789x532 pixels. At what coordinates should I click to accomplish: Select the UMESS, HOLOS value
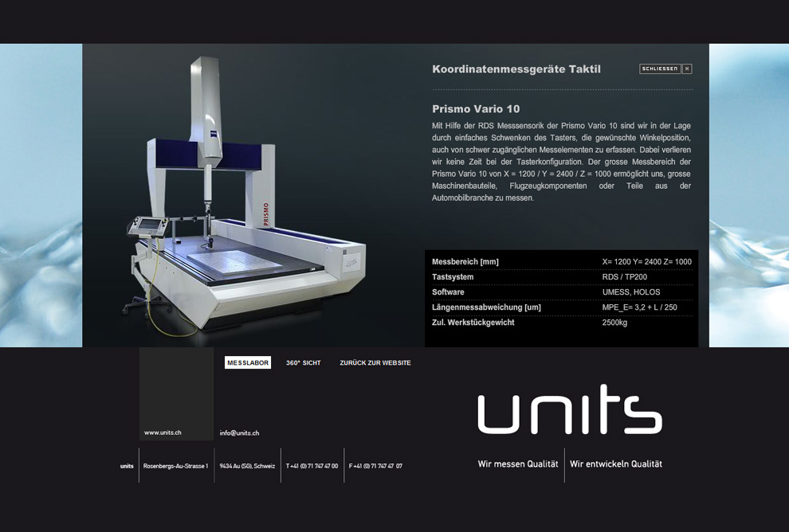[x=631, y=292]
